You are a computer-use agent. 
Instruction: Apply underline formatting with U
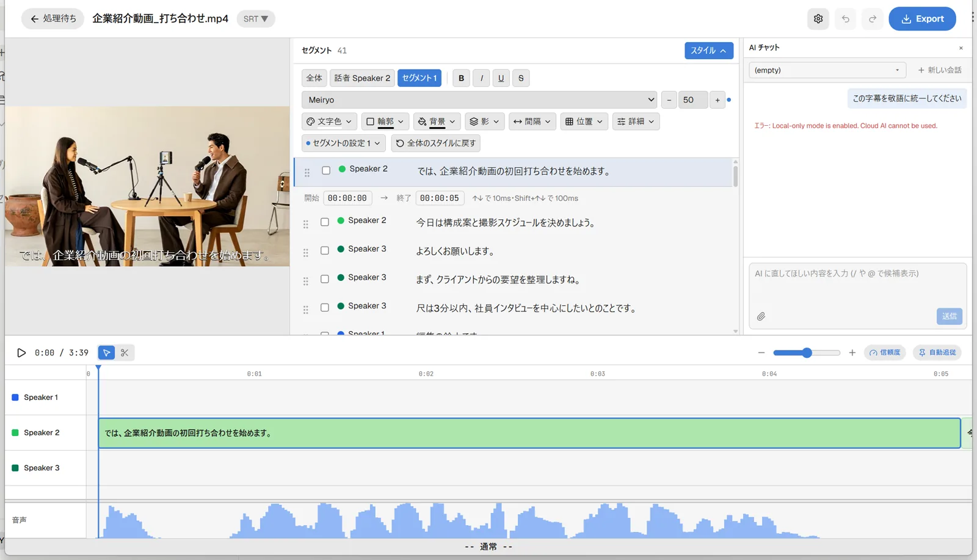[x=501, y=78]
